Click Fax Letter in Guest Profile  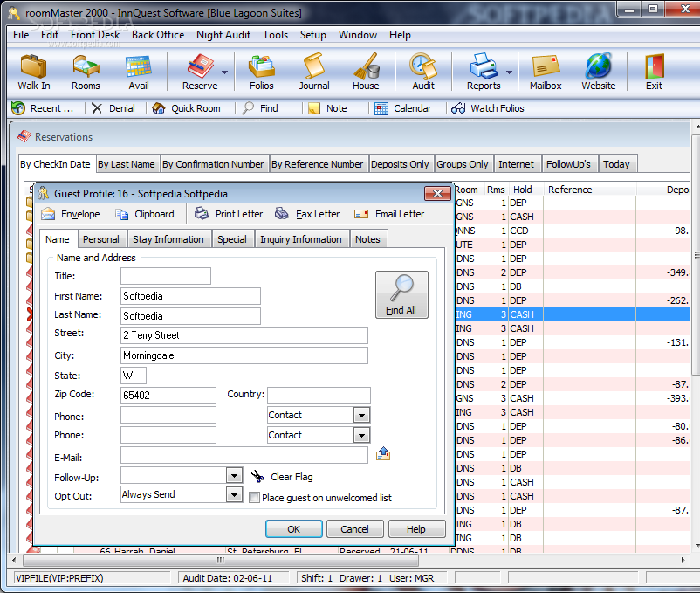click(x=307, y=214)
